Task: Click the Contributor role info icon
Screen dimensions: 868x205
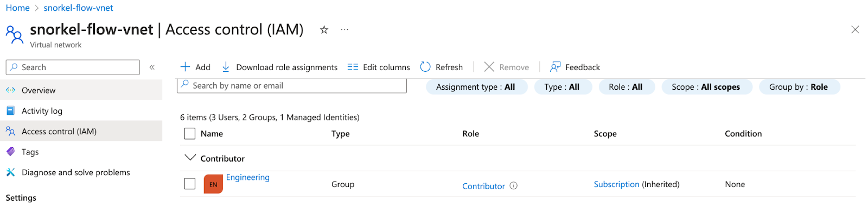Action: coord(514,186)
